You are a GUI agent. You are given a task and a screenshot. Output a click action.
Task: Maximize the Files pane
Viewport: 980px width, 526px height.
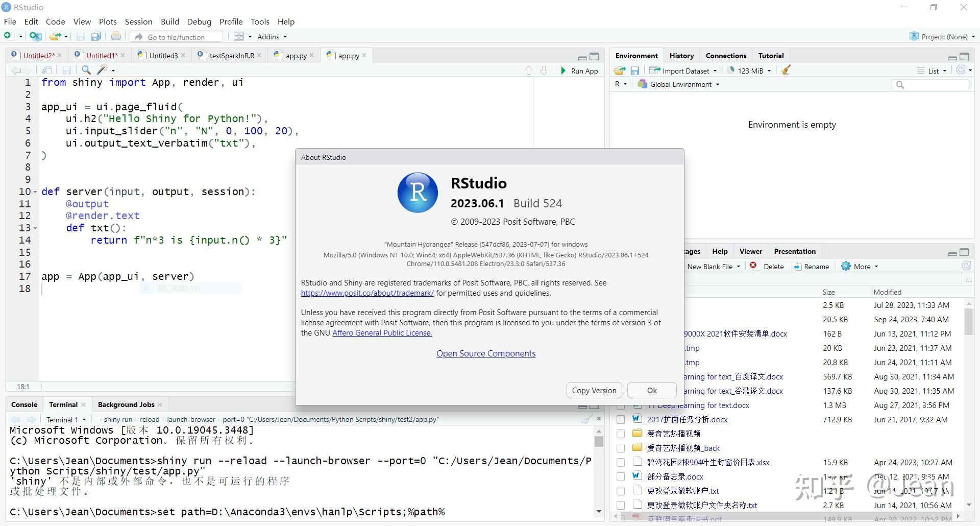click(x=964, y=252)
